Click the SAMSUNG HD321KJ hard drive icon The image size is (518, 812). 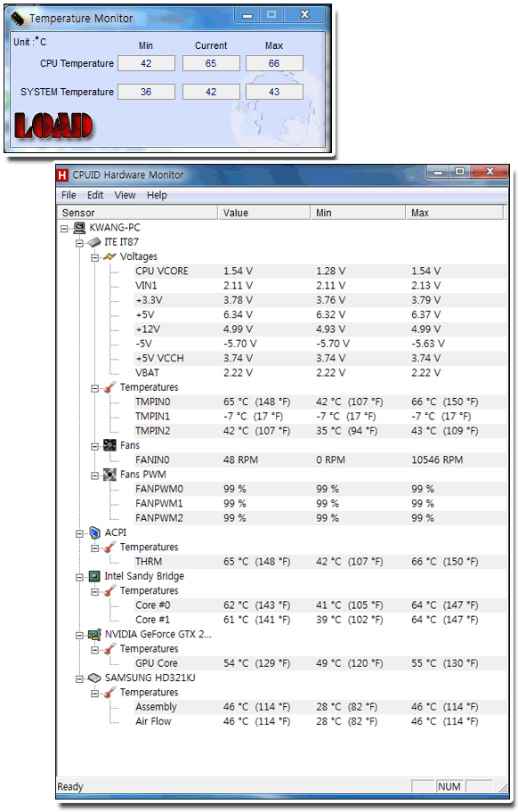[94, 678]
